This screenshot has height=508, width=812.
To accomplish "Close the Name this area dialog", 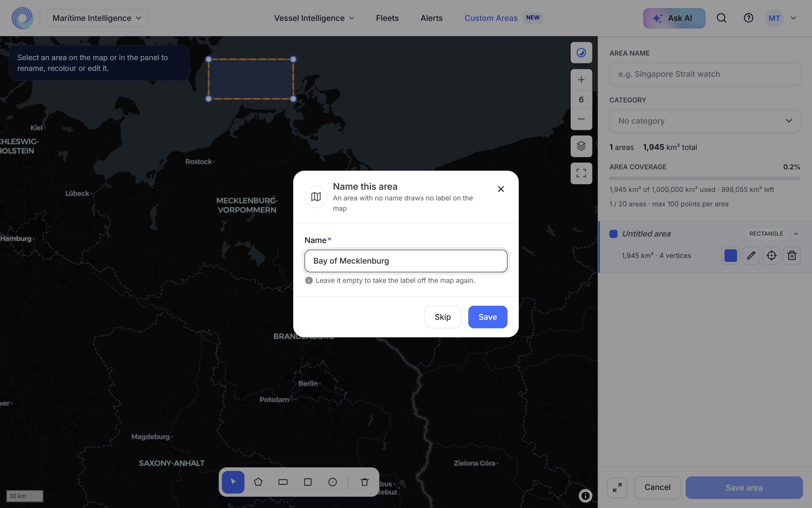I will [501, 189].
